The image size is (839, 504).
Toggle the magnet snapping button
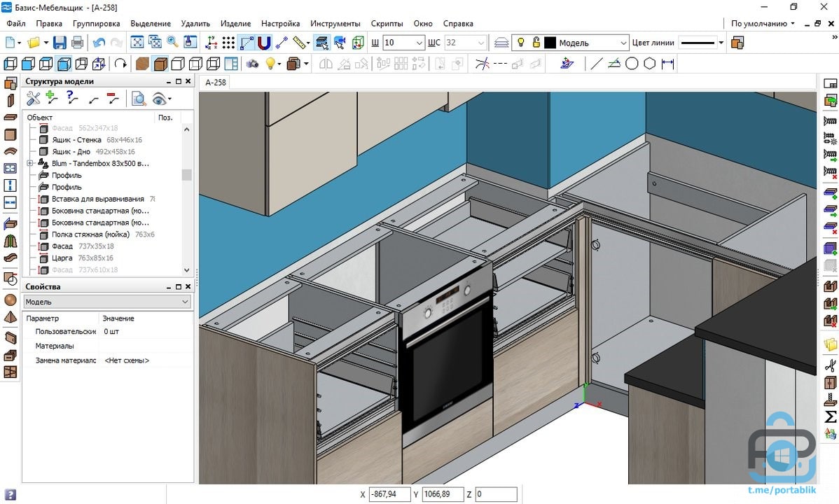[x=264, y=43]
